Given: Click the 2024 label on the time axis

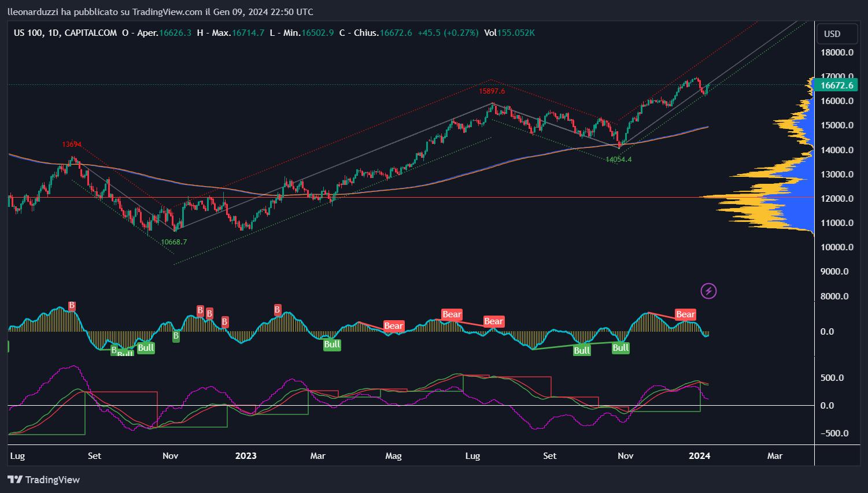Looking at the screenshot, I should (x=700, y=456).
